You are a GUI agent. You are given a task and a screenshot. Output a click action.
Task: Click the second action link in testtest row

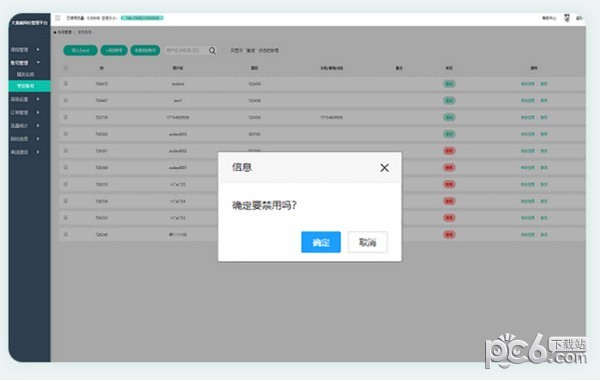(x=544, y=84)
